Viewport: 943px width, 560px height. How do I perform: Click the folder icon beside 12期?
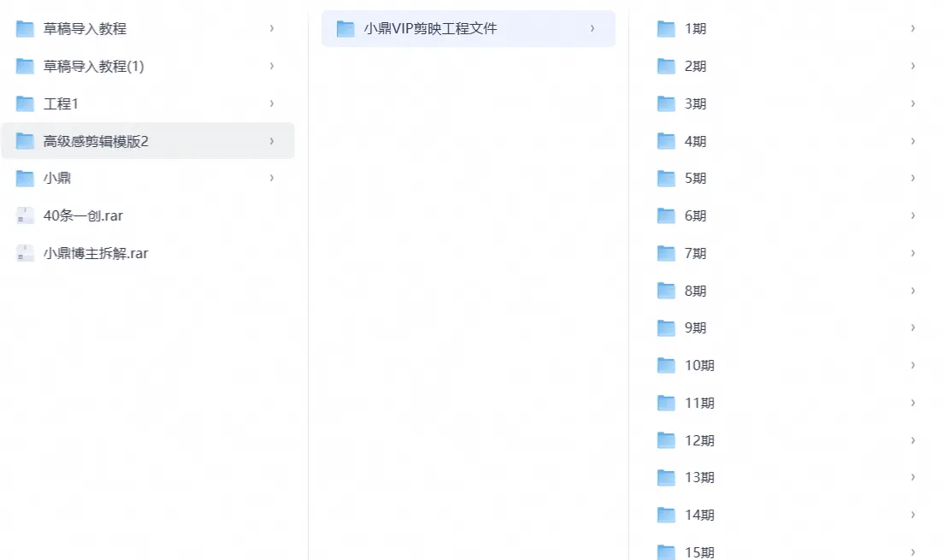click(666, 441)
